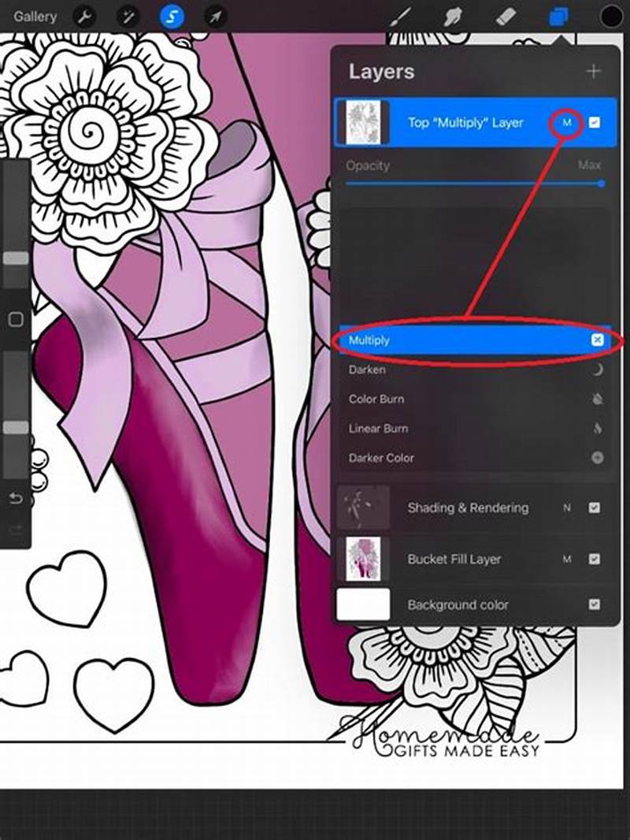Open the Actions wrench menu
This screenshot has height=840, width=630.
[83, 17]
